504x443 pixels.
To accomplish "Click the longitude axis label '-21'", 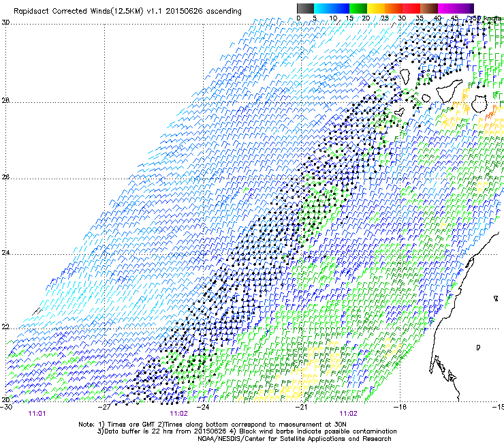I will point(301,407).
